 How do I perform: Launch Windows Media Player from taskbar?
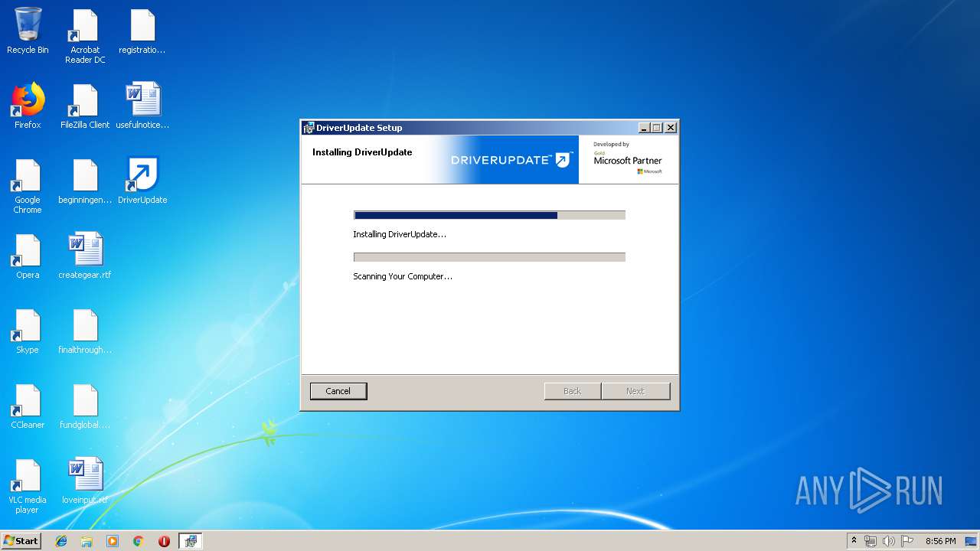click(x=113, y=541)
